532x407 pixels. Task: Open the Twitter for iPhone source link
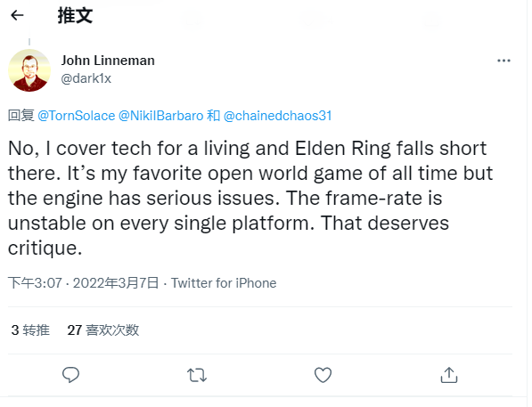pos(224,283)
